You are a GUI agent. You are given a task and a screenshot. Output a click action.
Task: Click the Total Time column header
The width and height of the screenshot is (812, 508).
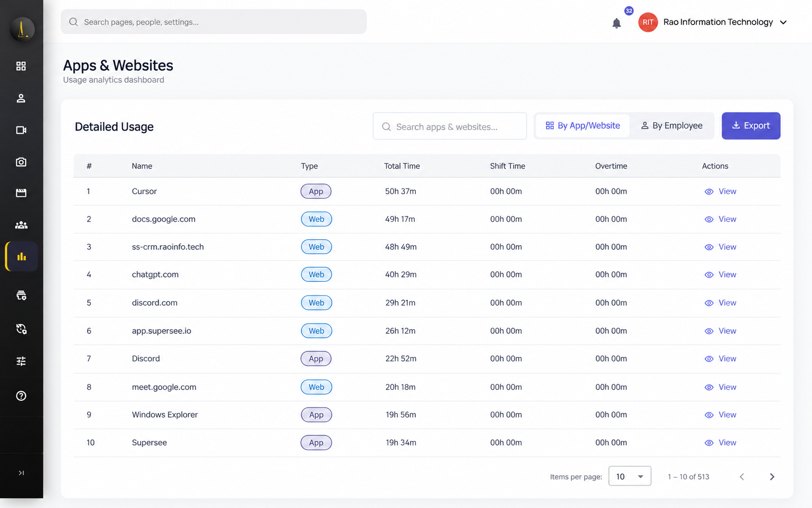click(x=402, y=166)
